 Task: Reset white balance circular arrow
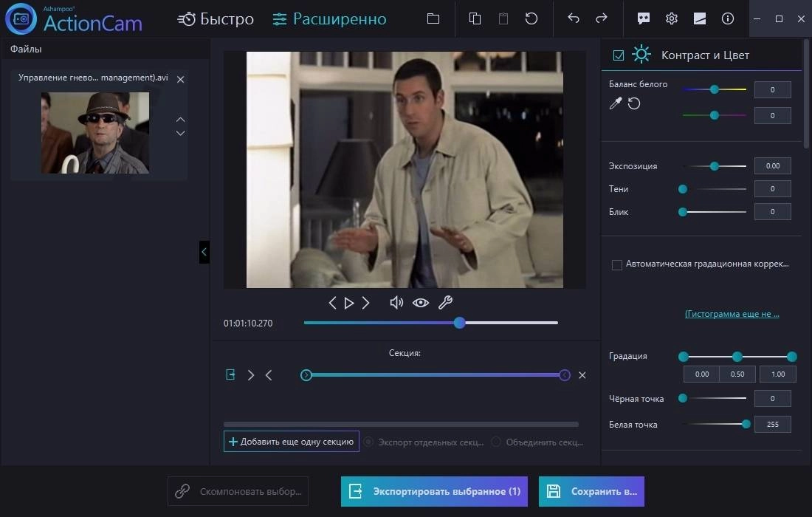coord(634,103)
